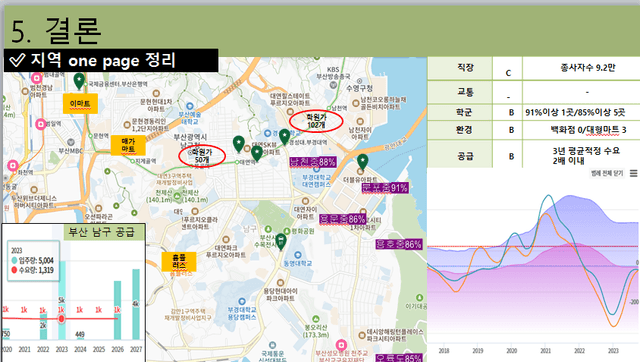The height and width of the screenshot is (362, 640).
Task: Click the 2025 label in supply chart axis
Action: (x=98, y=349)
